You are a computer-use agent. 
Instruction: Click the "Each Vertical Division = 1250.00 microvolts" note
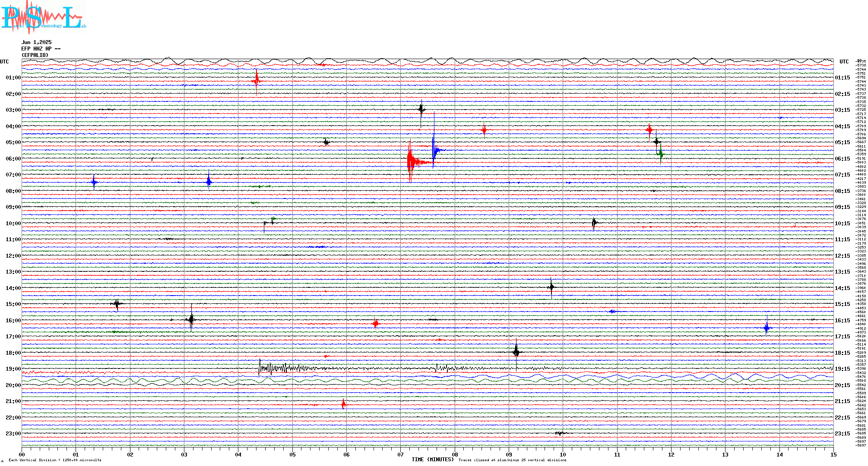[x=55, y=460]
